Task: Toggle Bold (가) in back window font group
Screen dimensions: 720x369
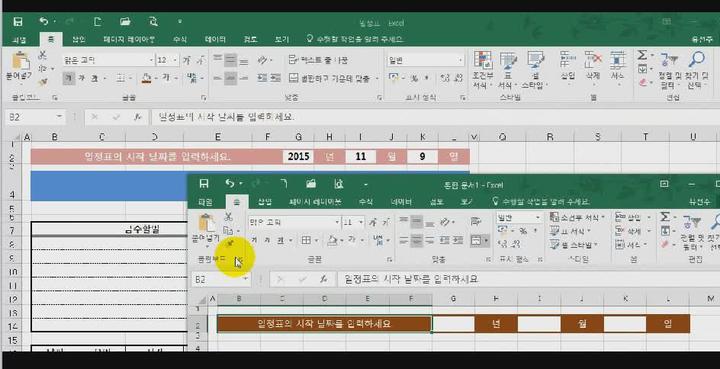Action: (68, 78)
